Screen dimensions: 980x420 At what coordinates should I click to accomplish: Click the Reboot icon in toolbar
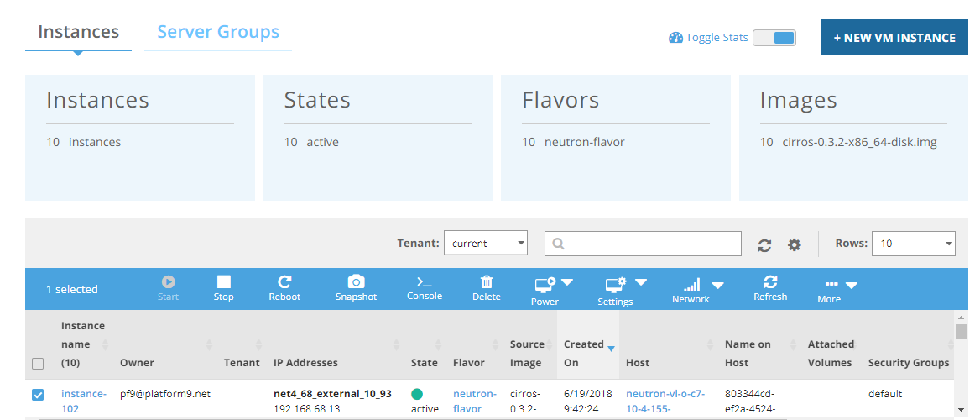[284, 282]
